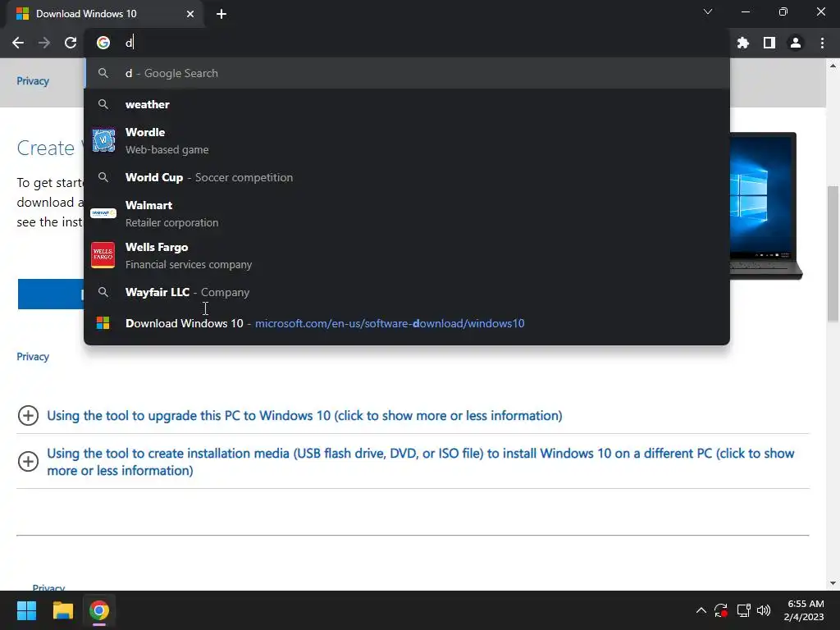Screen dimensions: 840x630
Task: Click the Microsoft logo beside the Download suggestion
Action: coord(103,323)
